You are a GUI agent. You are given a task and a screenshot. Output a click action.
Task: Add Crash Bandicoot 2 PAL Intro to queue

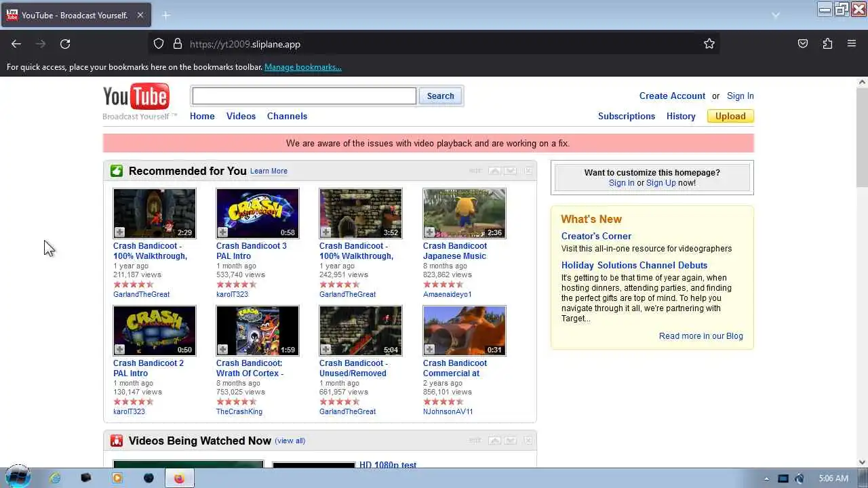119,350
